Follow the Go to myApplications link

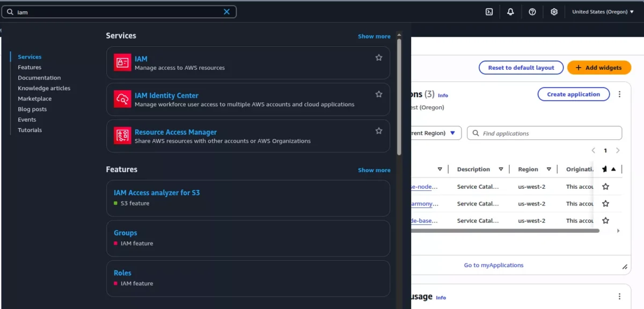[493, 265]
